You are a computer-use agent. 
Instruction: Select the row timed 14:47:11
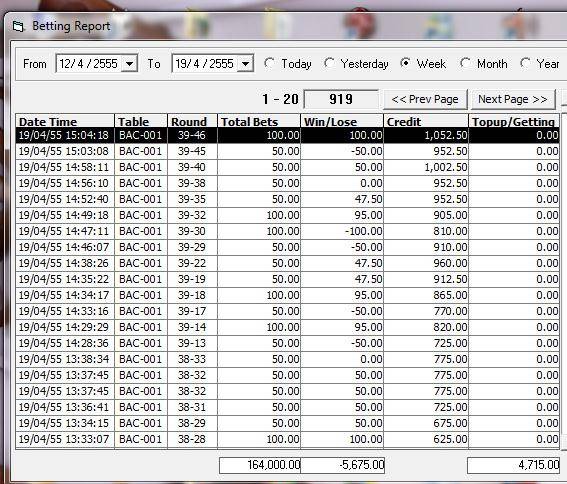coord(287,231)
